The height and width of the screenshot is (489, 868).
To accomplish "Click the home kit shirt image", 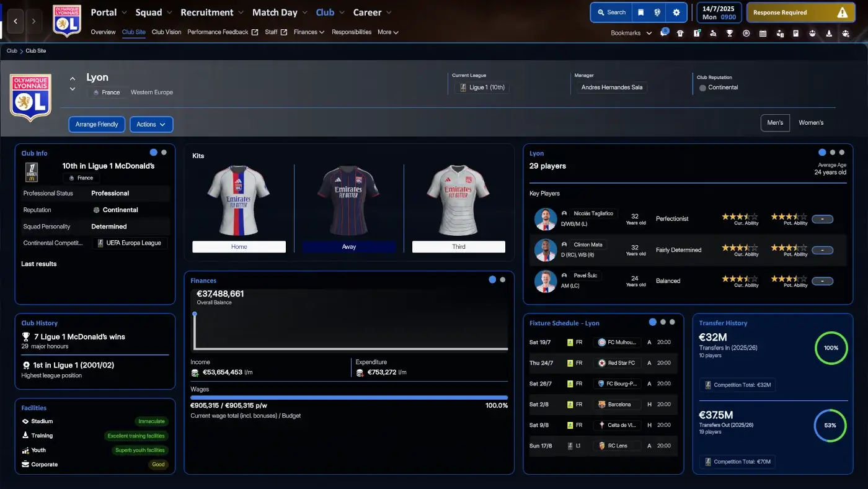I will pyautogui.click(x=239, y=200).
